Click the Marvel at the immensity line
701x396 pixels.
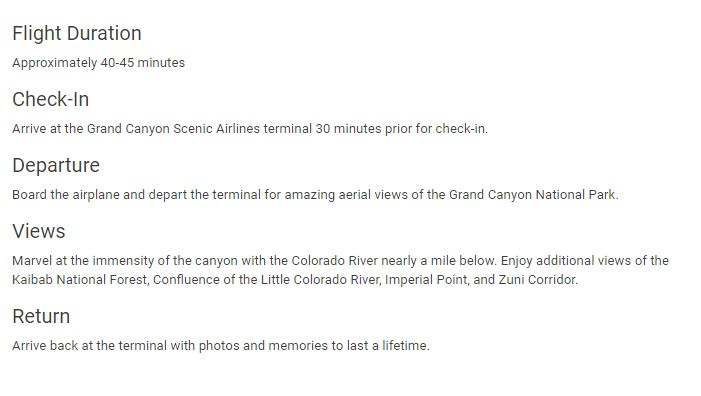coord(340,261)
